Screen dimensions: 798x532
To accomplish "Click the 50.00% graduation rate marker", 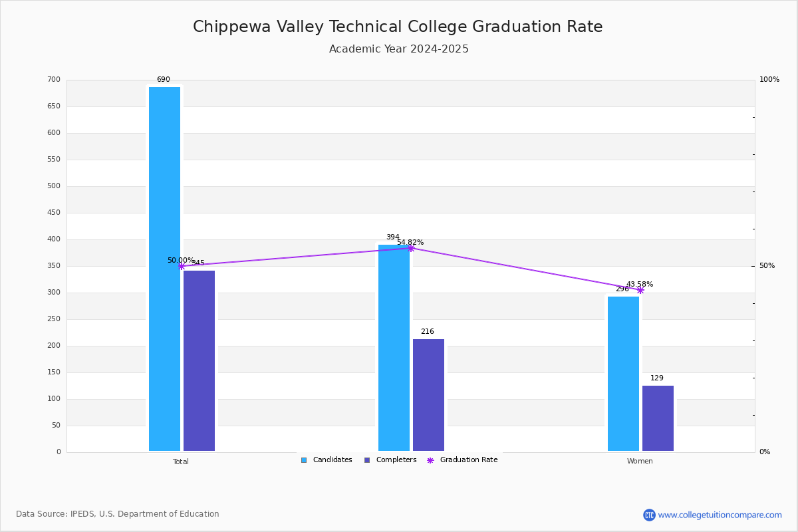I will [x=182, y=266].
